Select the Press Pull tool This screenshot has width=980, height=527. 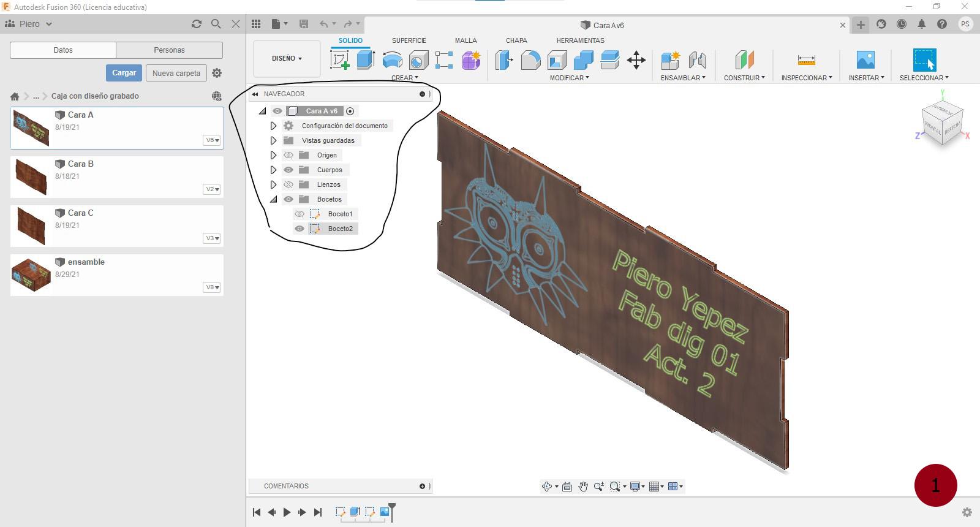(x=503, y=60)
